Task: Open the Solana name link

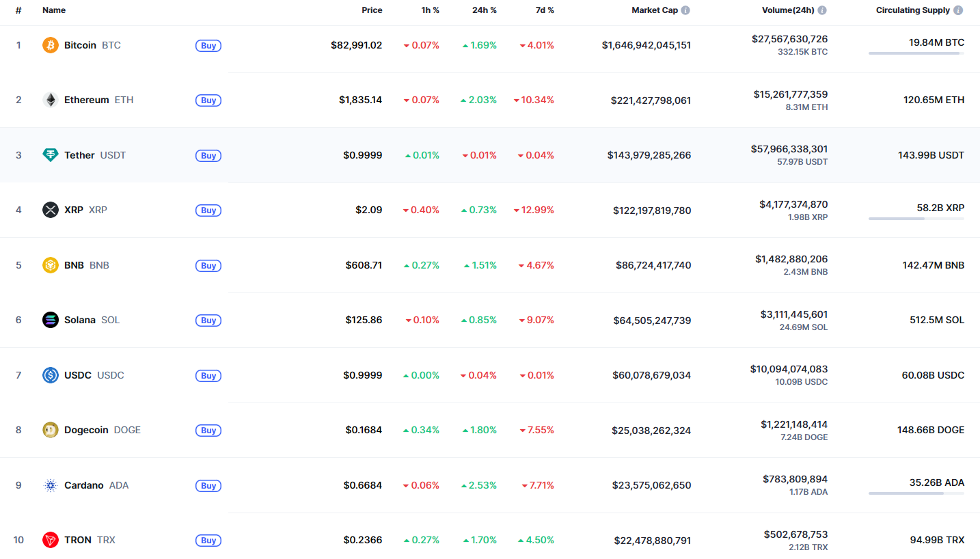Action: point(80,320)
